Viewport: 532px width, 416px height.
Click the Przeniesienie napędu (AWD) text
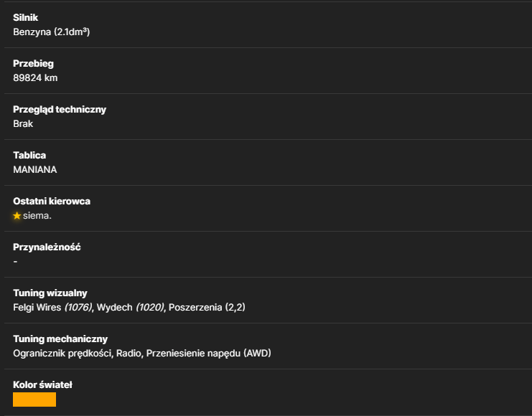click(209, 354)
